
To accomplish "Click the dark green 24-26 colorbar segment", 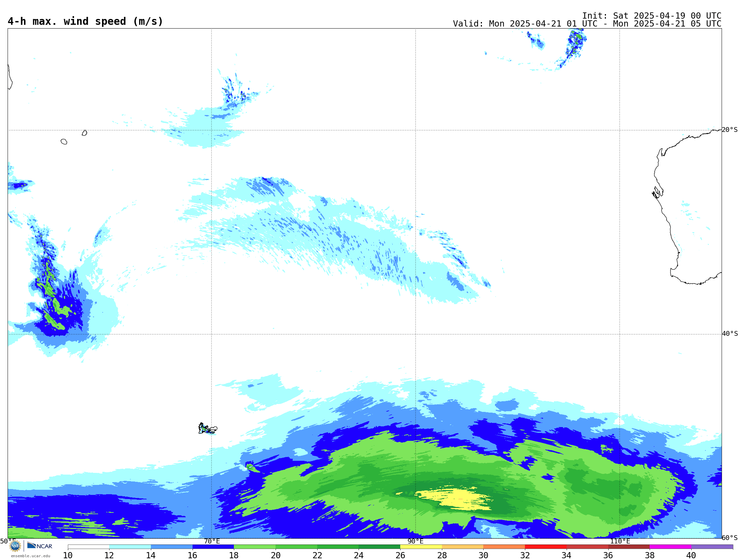I will pyautogui.click(x=380, y=547).
